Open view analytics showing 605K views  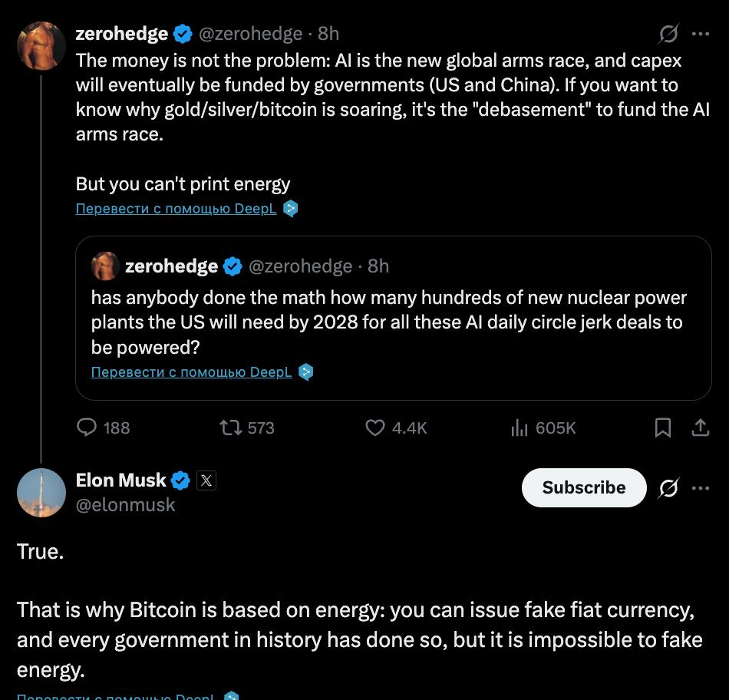point(520,428)
